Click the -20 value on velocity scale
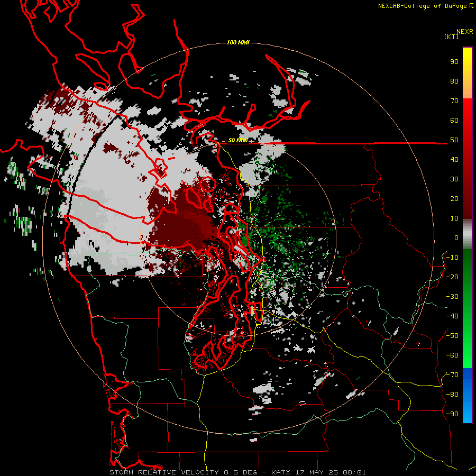The image size is (476, 476). (x=452, y=277)
